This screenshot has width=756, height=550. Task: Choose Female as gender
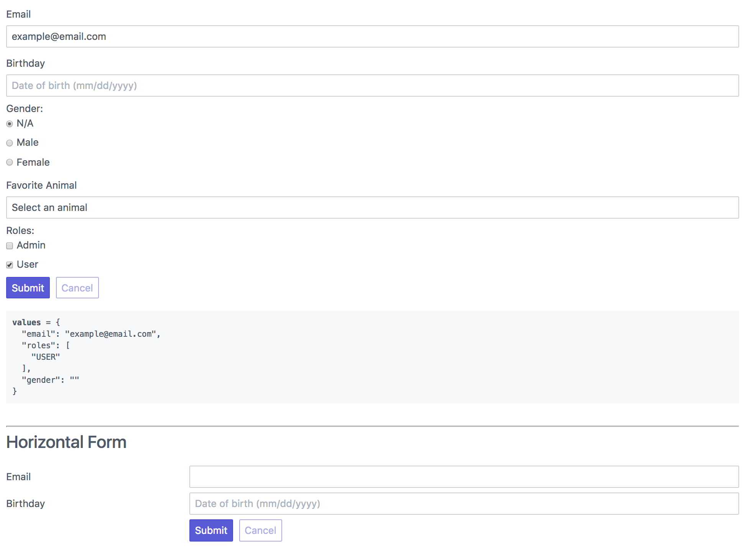click(x=10, y=162)
